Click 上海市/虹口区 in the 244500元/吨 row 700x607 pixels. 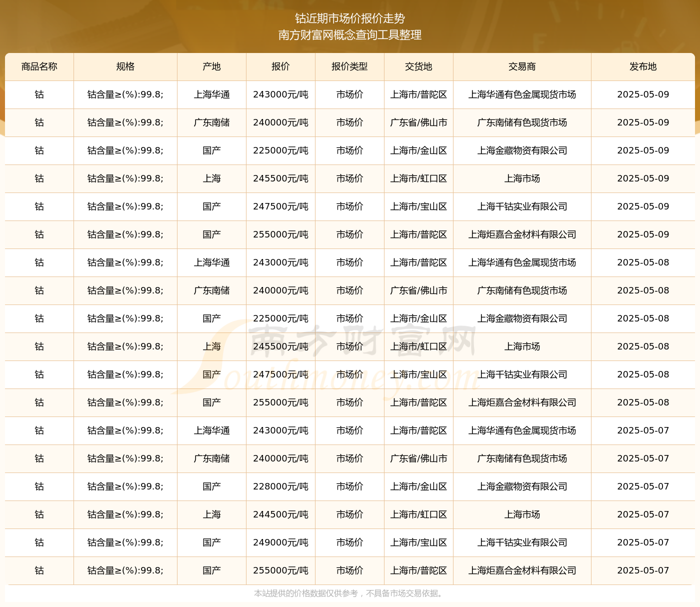point(418,514)
